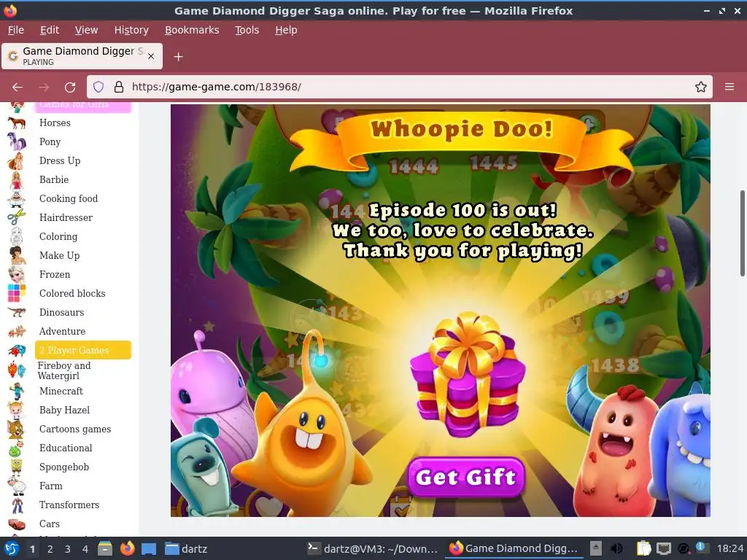Screen dimensions: 747x560
Task: Open the Farm category
Action: (51, 486)
